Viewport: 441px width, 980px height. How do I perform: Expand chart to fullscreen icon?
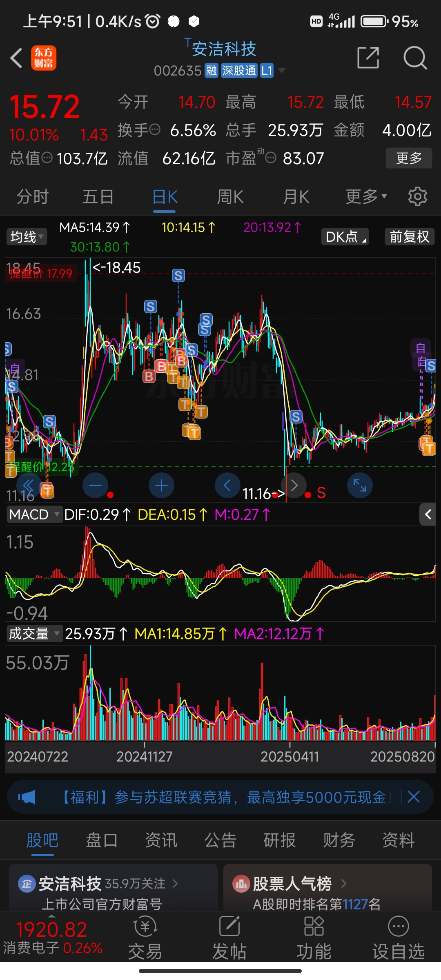(360, 485)
